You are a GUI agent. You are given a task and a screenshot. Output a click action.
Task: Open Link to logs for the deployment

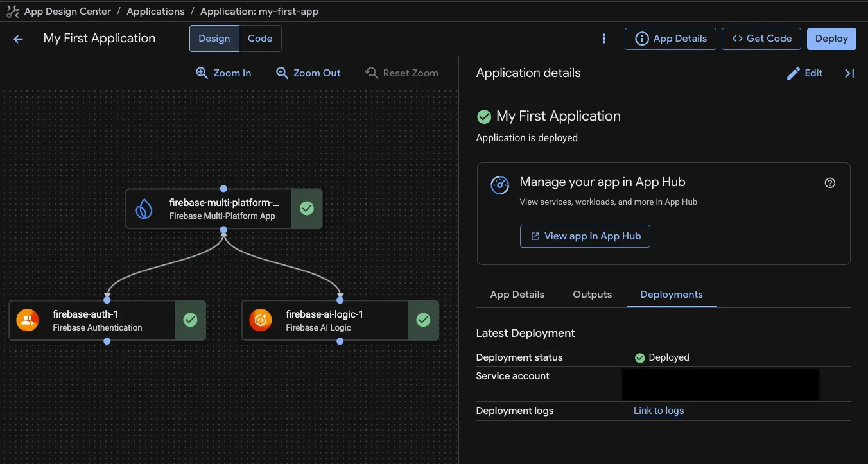tap(658, 411)
